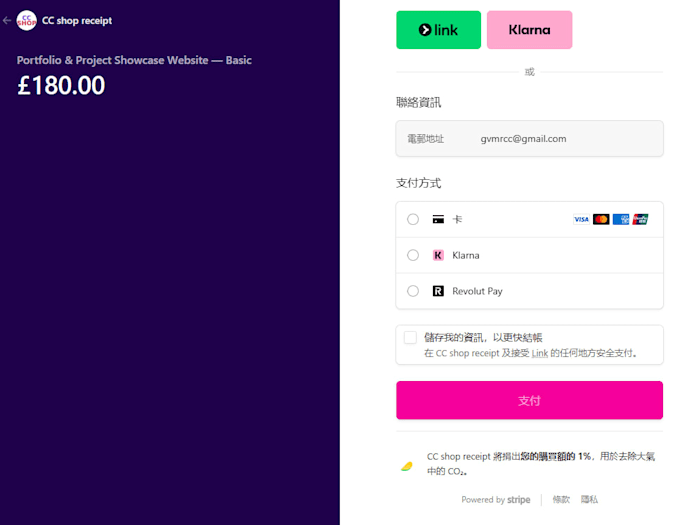Open the Powered by Stripe link
The image size is (680, 525).
(496, 499)
